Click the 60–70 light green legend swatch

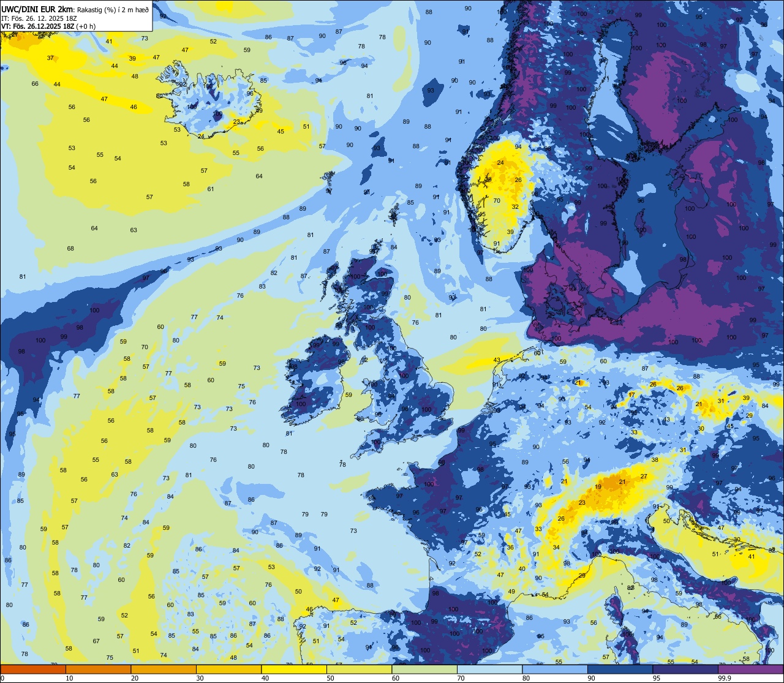(424, 669)
